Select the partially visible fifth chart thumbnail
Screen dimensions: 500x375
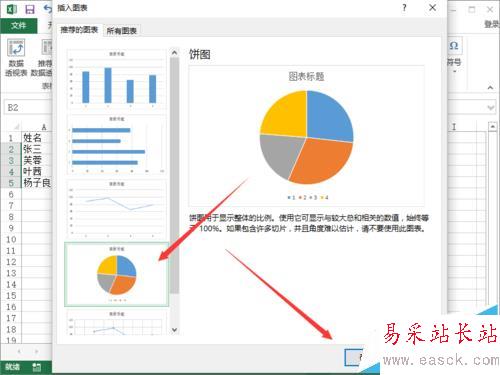[117, 323]
